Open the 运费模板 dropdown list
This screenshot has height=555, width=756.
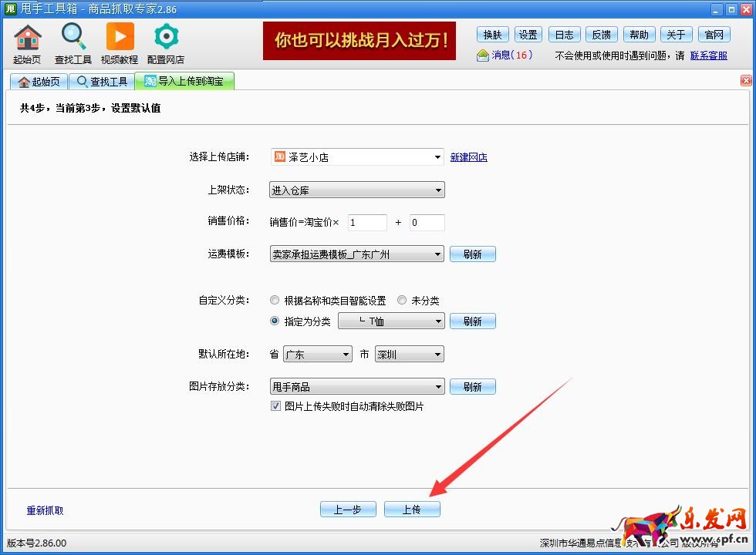click(357, 254)
